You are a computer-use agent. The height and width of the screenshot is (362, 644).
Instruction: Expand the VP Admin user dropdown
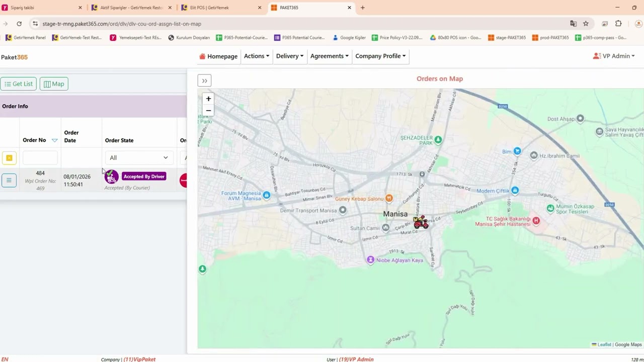click(614, 56)
